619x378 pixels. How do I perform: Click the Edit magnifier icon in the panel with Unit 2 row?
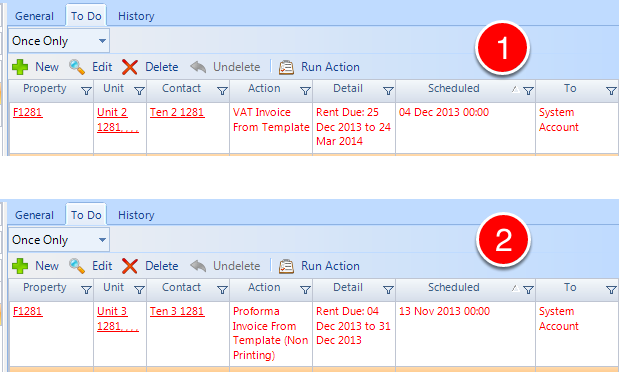tap(77, 67)
